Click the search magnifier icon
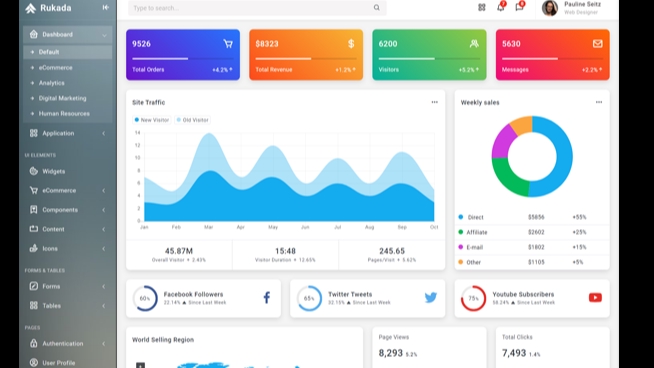 [x=377, y=8]
